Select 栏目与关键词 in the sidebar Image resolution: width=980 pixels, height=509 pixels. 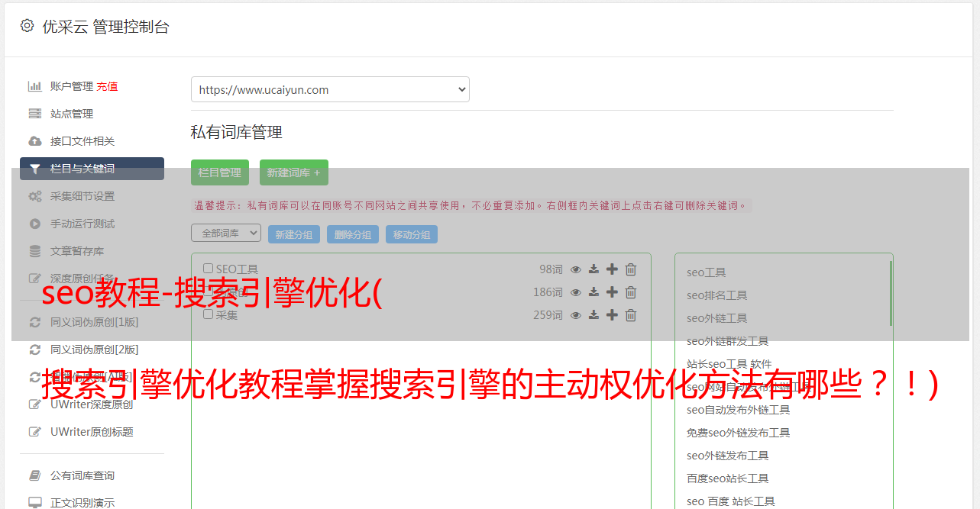[x=92, y=169]
